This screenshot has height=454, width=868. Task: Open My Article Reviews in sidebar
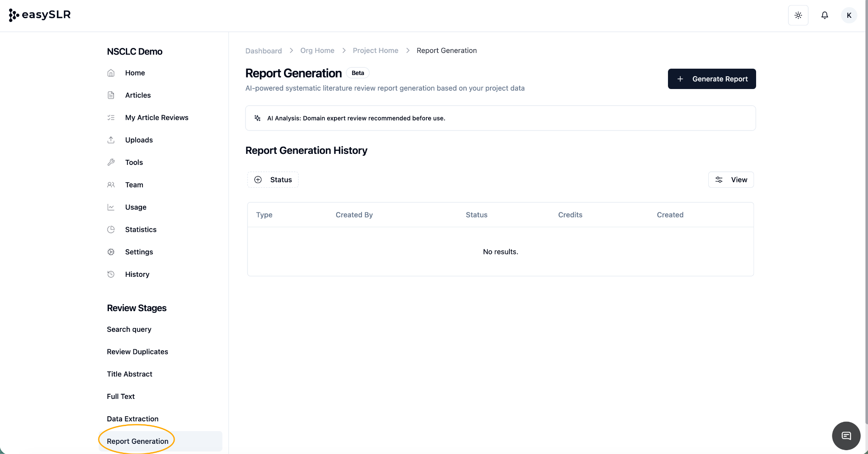coord(156,117)
